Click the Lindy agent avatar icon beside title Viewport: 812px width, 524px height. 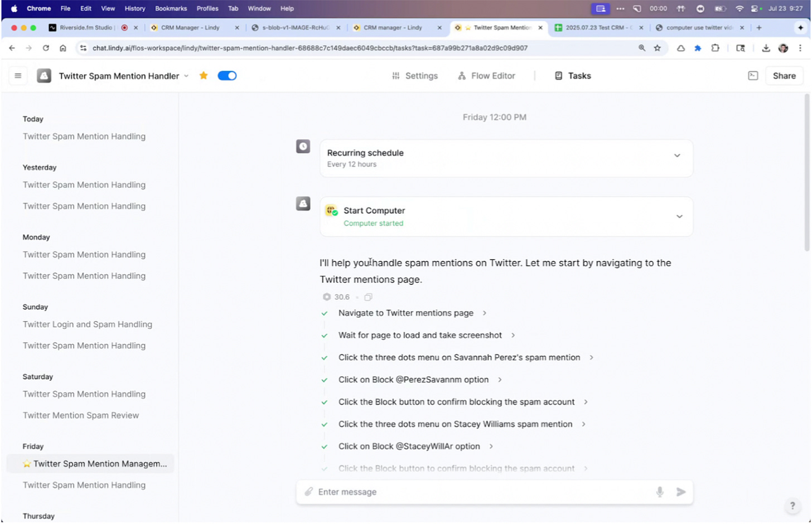[44, 76]
